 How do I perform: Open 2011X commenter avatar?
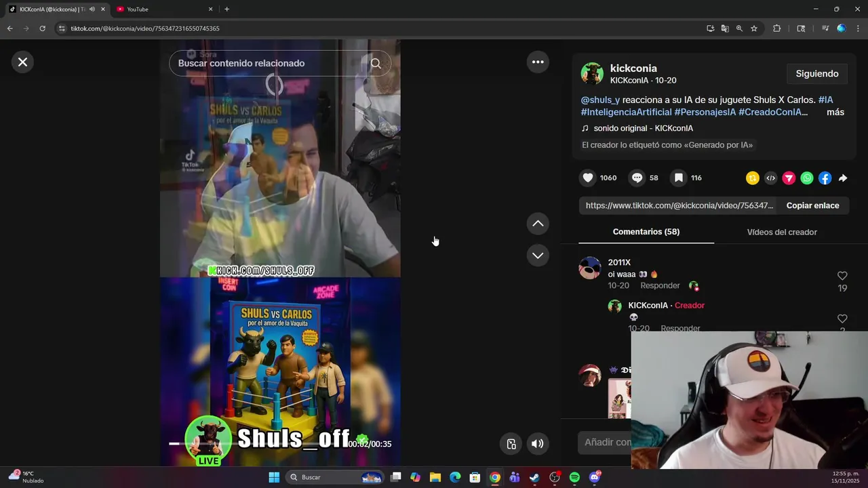(590, 268)
